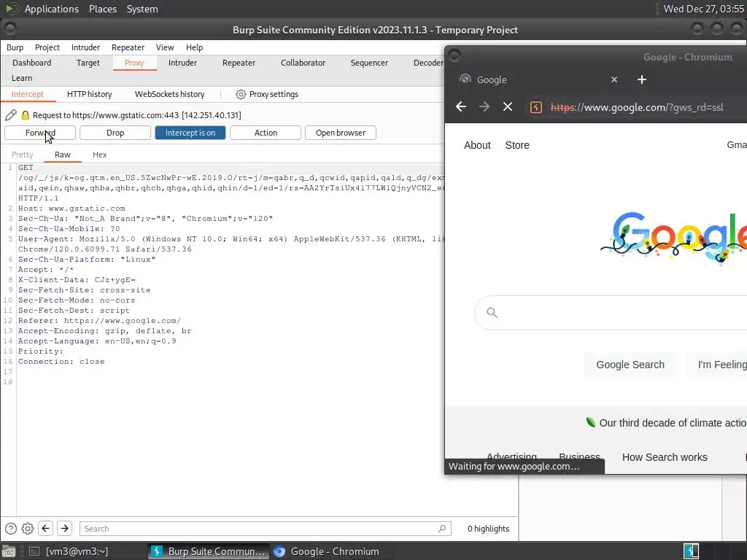Switch message view to Pretty
The height and width of the screenshot is (560, 747).
[x=23, y=155]
